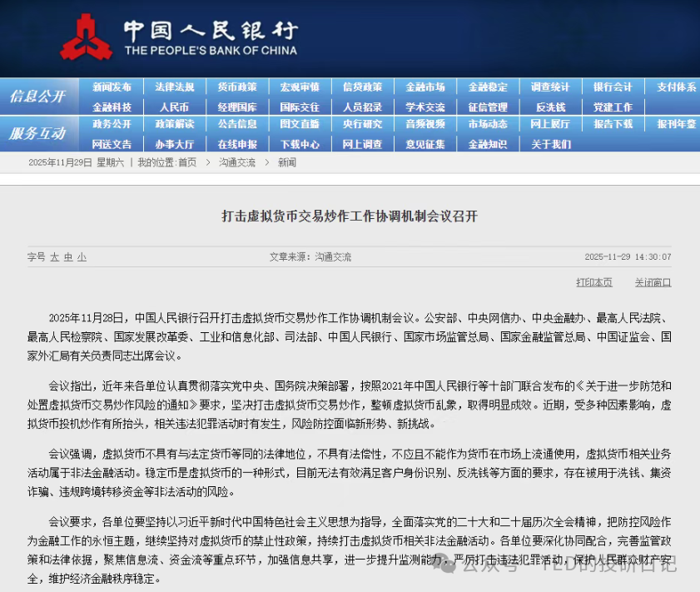Open the 货币政策 menu item
The image size is (700, 592).
click(237, 87)
